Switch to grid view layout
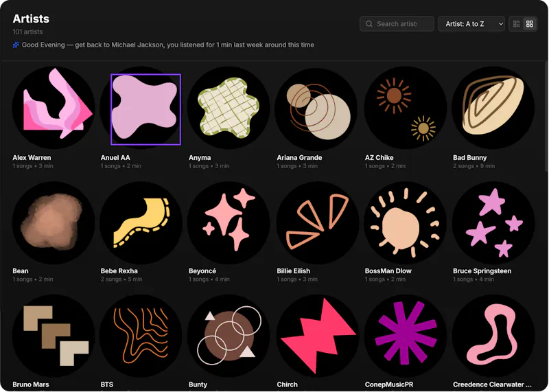This screenshot has width=549, height=392. [530, 24]
